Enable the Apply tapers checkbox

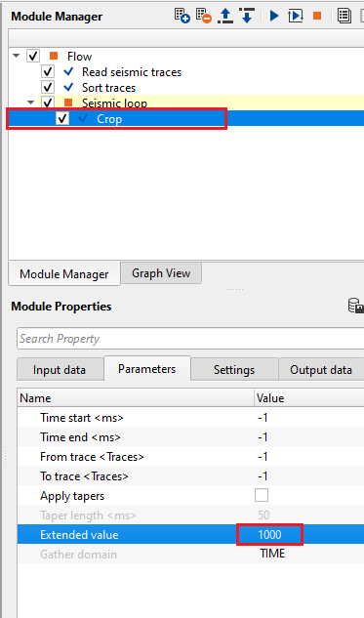point(262,495)
